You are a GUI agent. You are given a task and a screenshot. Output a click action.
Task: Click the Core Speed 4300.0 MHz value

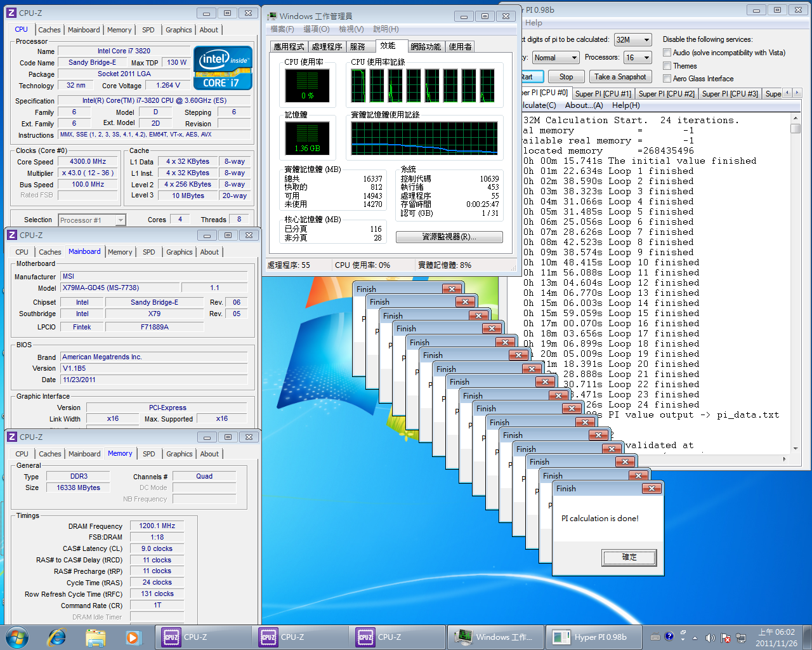pos(88,161)
